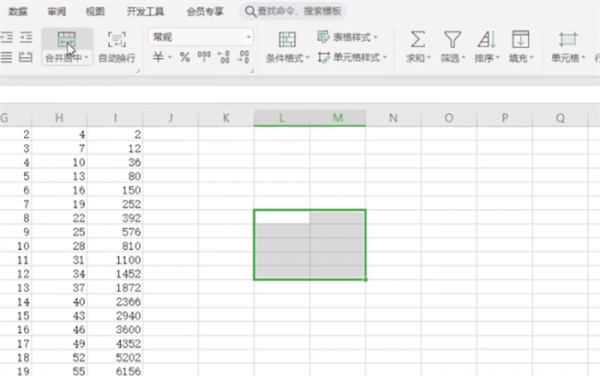Screen dimensions: 600x376
Task: Expand the 求和 dropdown arrow
Action: pos(429,58)
